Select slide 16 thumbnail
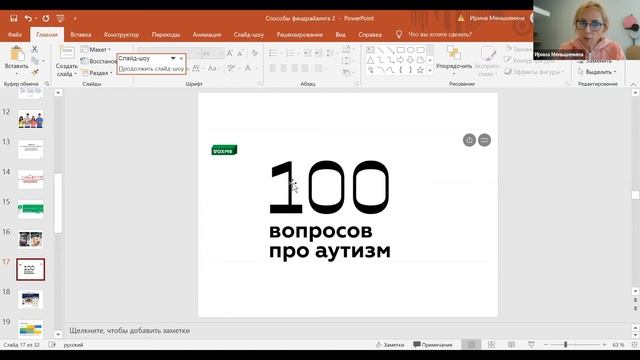Image resolution: width=640 pixels, height=360 pixels. 31,239
